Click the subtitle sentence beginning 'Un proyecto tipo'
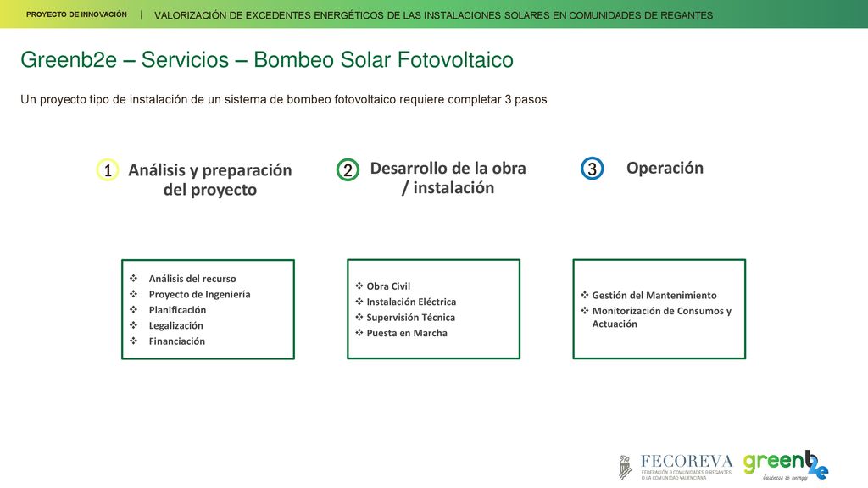The height and width of the screenshot is (488, 868). coord(283,100)
